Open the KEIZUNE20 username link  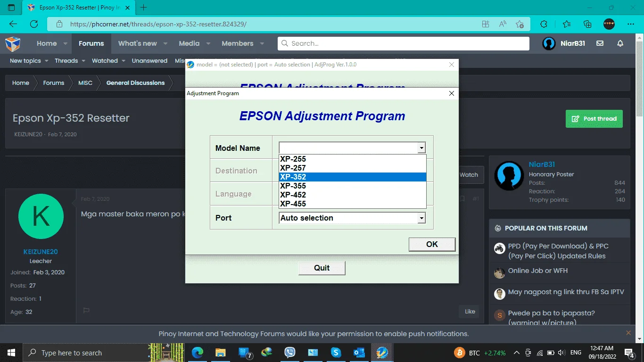click(x=41, y=252)
